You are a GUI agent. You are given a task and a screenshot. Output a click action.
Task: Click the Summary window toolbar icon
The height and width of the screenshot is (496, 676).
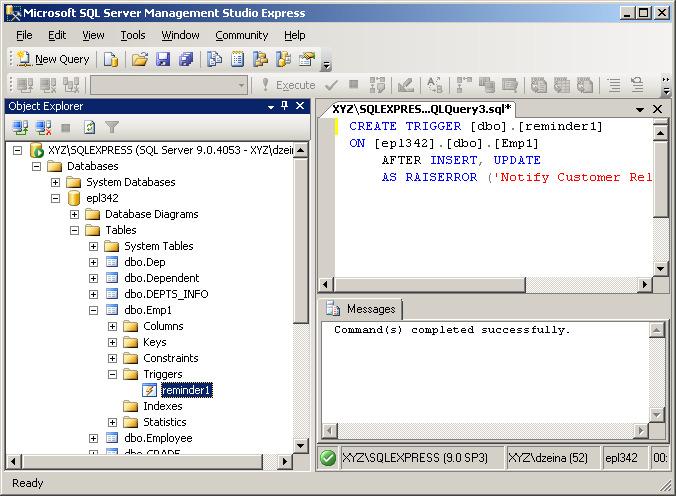[237, 59]
